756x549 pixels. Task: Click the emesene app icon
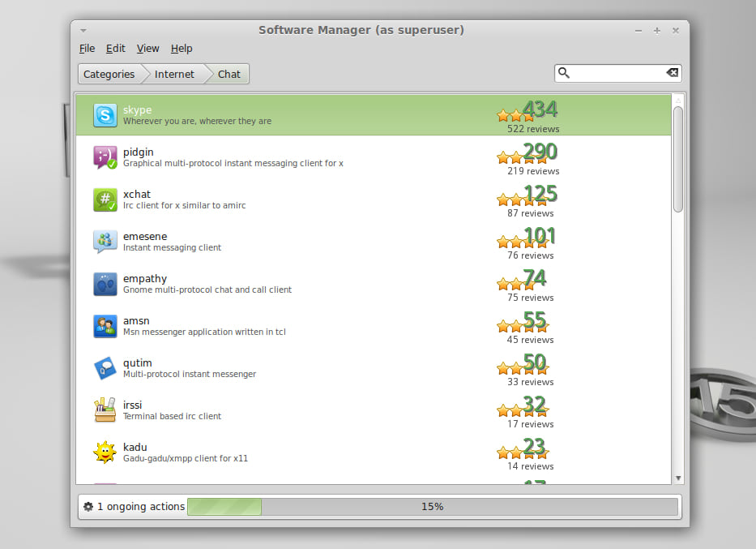tap(105, 242)
